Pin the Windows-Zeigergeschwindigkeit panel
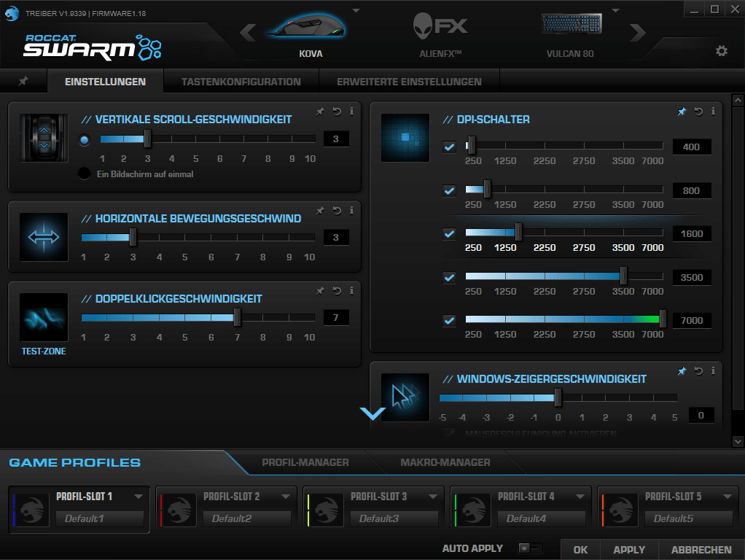This screenshot has height=560, width=745. (x=682, y=371)
